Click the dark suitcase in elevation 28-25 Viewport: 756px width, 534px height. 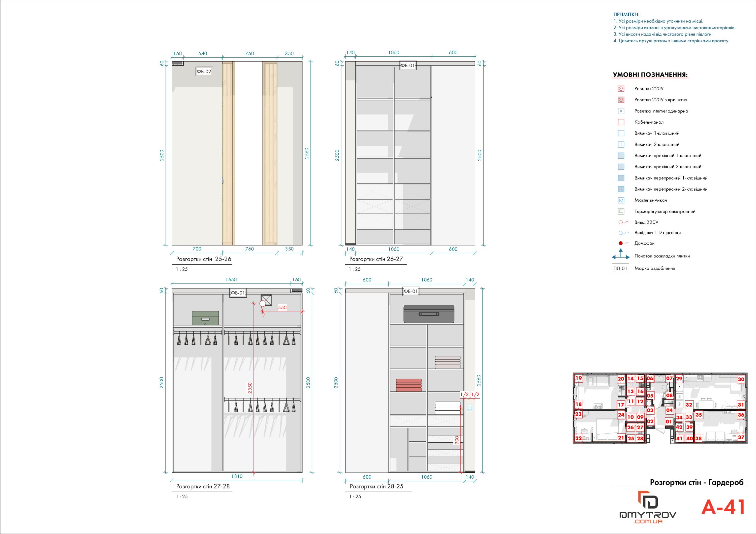coord(429,314)
